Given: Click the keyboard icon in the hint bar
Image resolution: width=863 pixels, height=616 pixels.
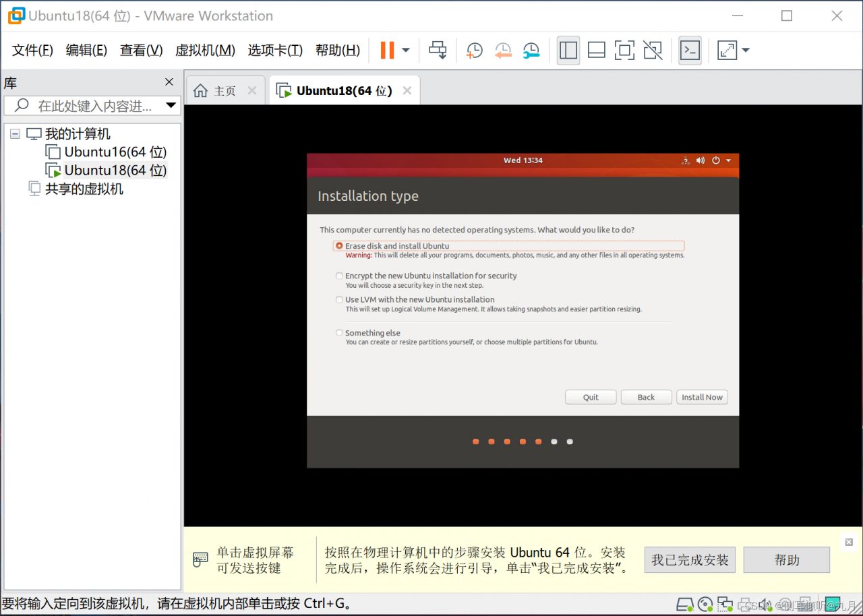Looking at the screenshot, I should 200,559.
